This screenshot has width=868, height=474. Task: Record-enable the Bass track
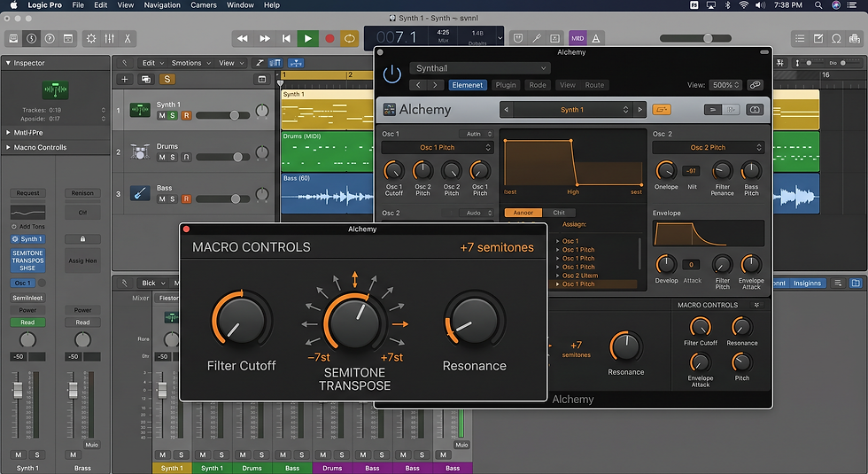(186, 198)
